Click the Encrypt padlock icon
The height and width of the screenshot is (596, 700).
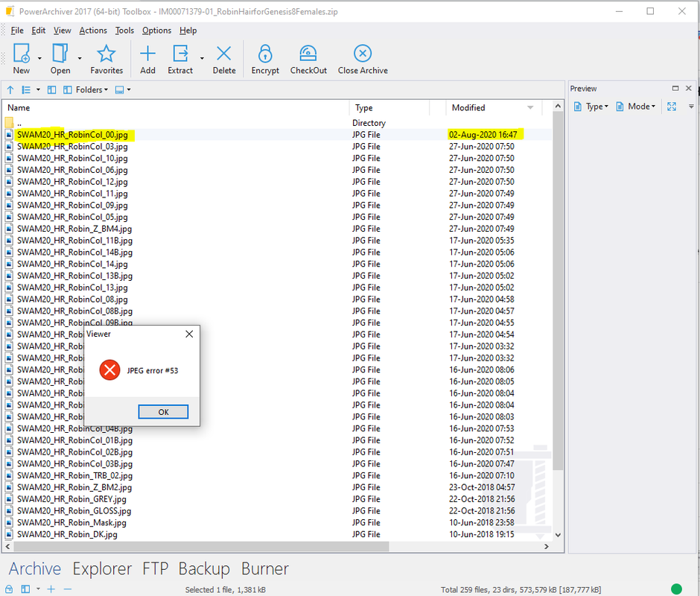pos(265,54)
